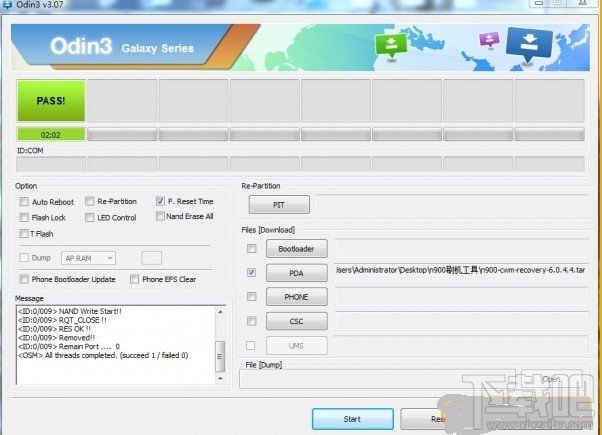Open the AP RAM dropdown
The height and width of the screenshot is (435, 602).
(88, 258)
